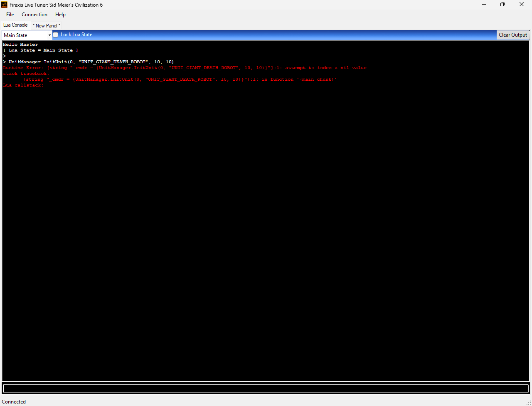The image size is (532, 406).
Task: Click the "stack traceback:" line
Action: tap(26, 74)
